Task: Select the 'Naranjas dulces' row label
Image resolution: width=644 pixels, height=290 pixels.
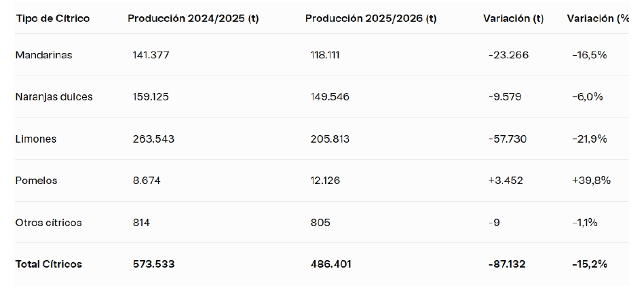Action: point(54,97)
